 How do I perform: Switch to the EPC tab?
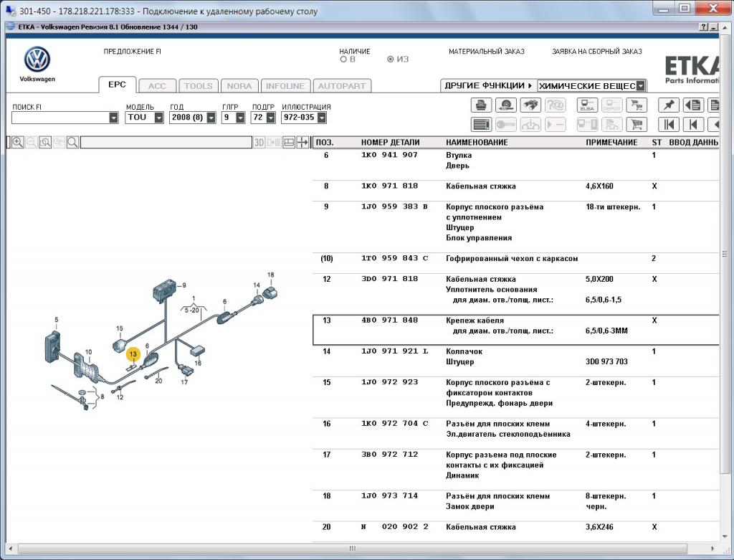117,85
